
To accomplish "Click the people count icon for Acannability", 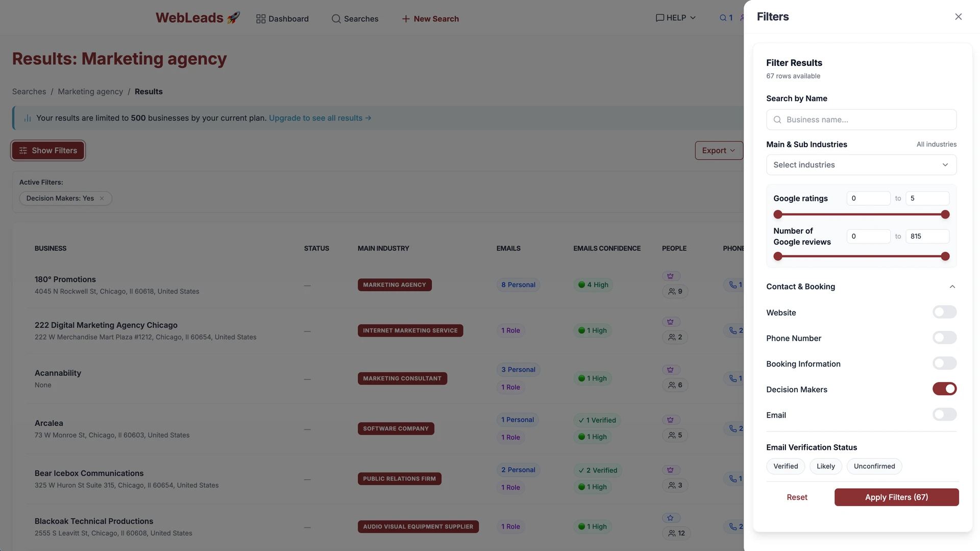I will coord(672,385).
